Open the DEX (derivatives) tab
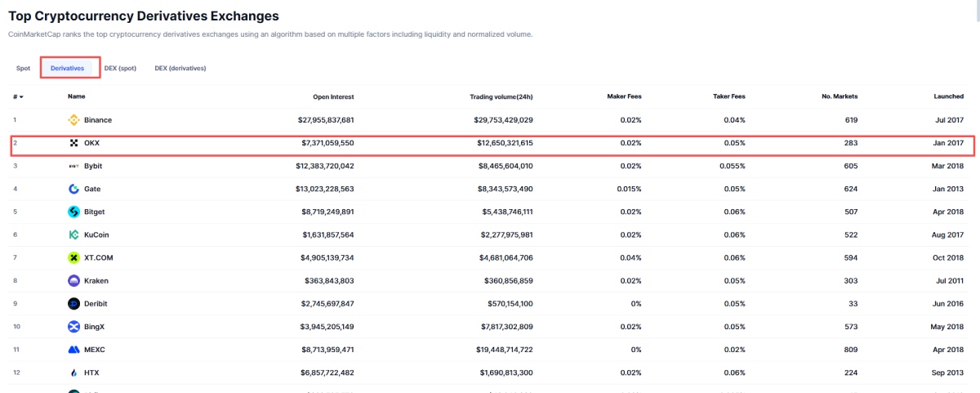 180,68
